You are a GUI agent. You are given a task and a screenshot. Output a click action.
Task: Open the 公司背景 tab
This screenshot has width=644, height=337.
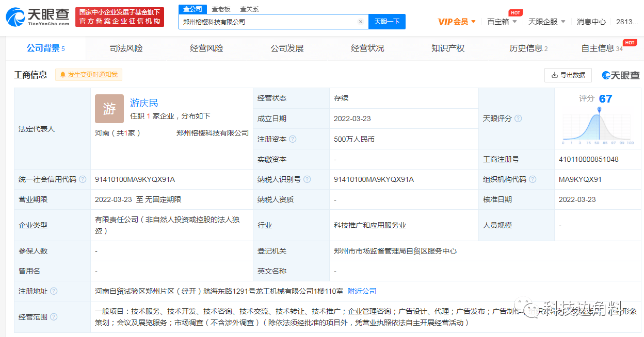tap(46, 48)
